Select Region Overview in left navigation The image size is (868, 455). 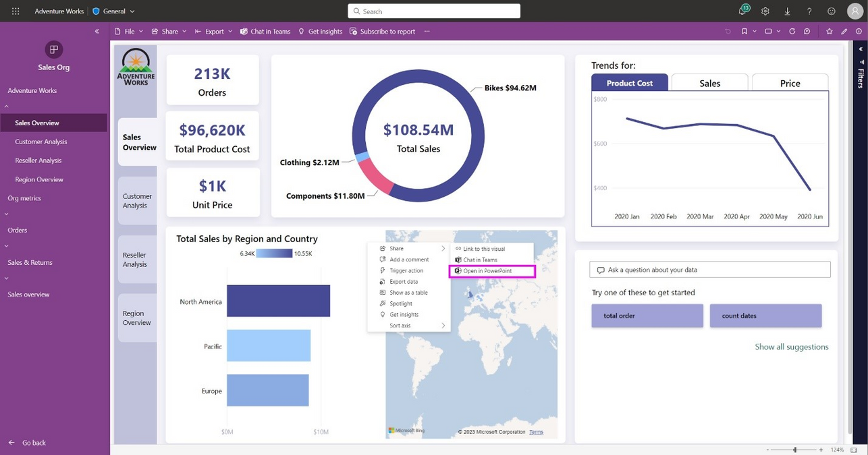coord(39,179)
